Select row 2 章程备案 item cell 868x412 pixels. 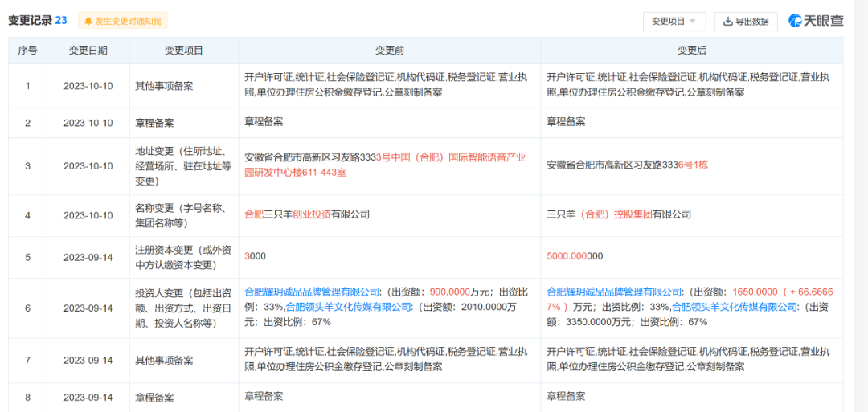click(184, 123)
